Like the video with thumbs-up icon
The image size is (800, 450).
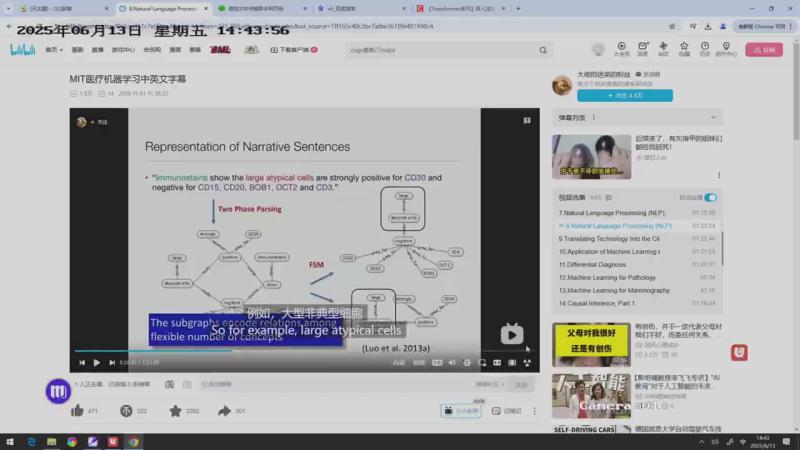pyautogui.click(x=78, y=411)
